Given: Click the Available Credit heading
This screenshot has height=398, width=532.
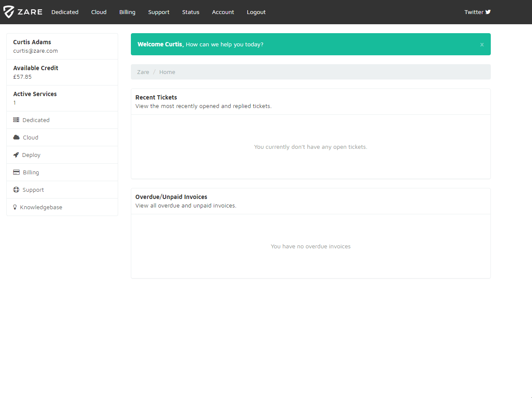Looking at the screenshot, I should click(36, 68).
